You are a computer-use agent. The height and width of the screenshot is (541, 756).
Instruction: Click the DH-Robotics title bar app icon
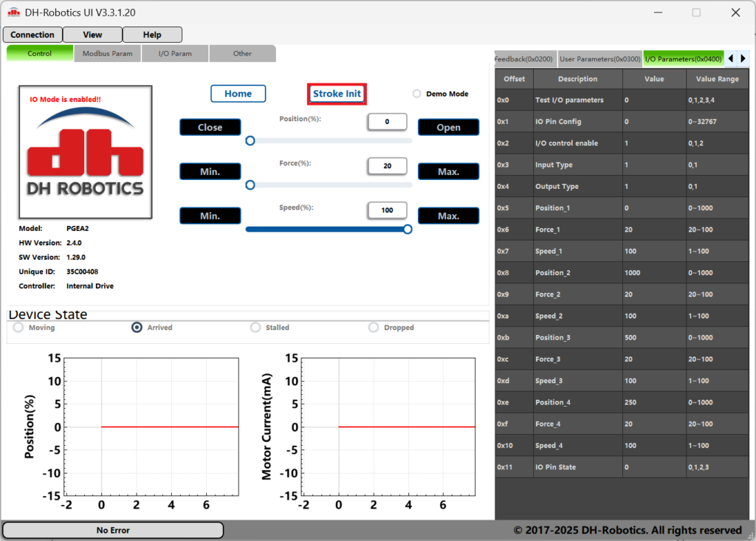pyautogui.click(x=14, y=12)
